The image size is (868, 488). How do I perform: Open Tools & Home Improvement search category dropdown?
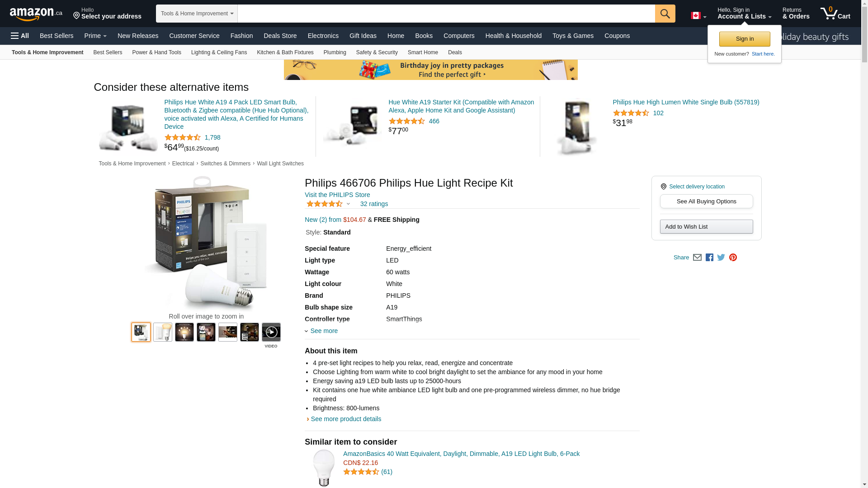pyautogui.click(x=197, y=14)
